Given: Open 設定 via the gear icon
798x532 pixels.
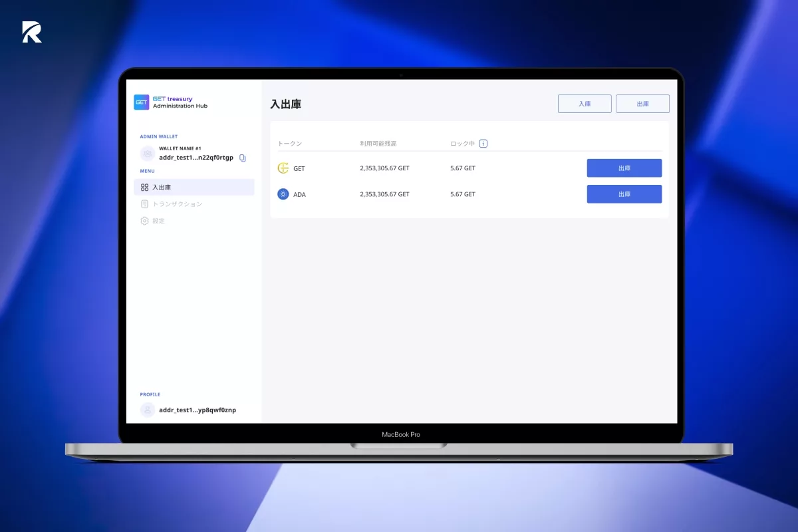Looking at the screenshot, I should [x=145, y=220].
